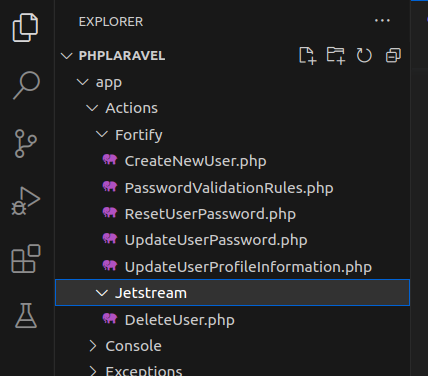Open CreateNewUser.php file
The image size is (428, 376).
click(195, 161)
